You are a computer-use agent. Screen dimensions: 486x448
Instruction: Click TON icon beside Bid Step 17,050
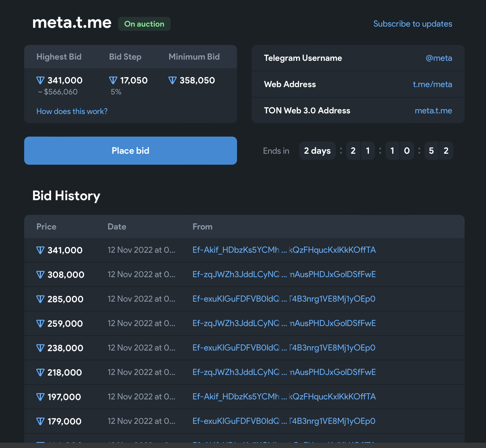113,80
